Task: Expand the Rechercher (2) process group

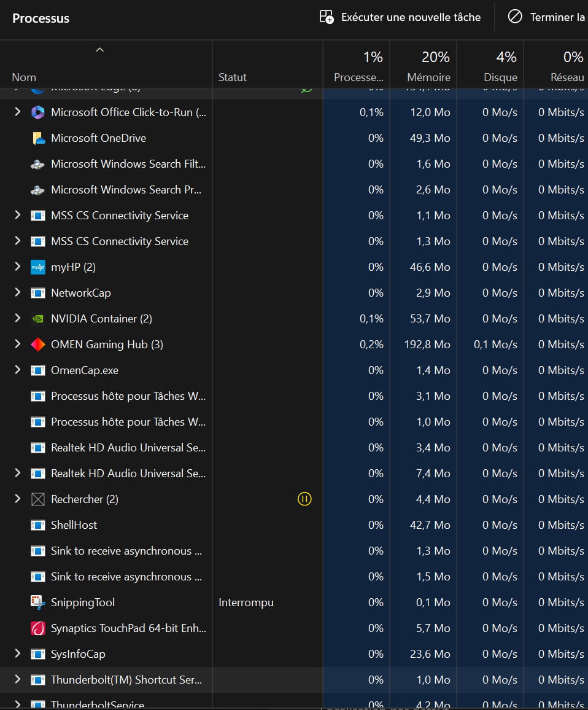Action: point(17,499)
